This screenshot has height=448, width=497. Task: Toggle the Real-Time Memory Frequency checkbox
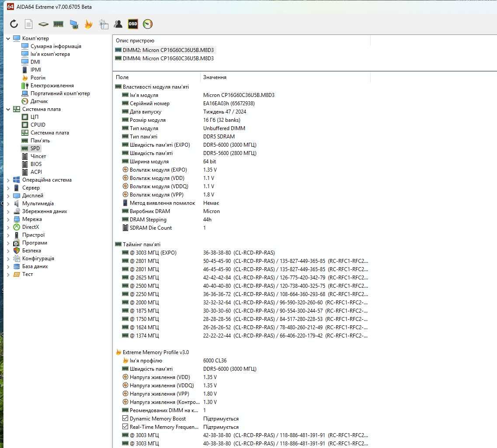pyautogui.click(x=125, y=427)
